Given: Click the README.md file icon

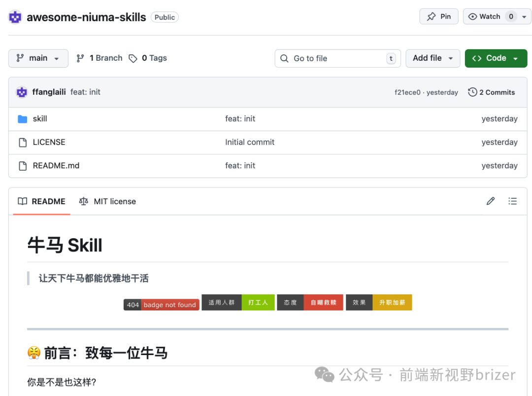Looking at the screenshot, I should (x=22, y=166).
